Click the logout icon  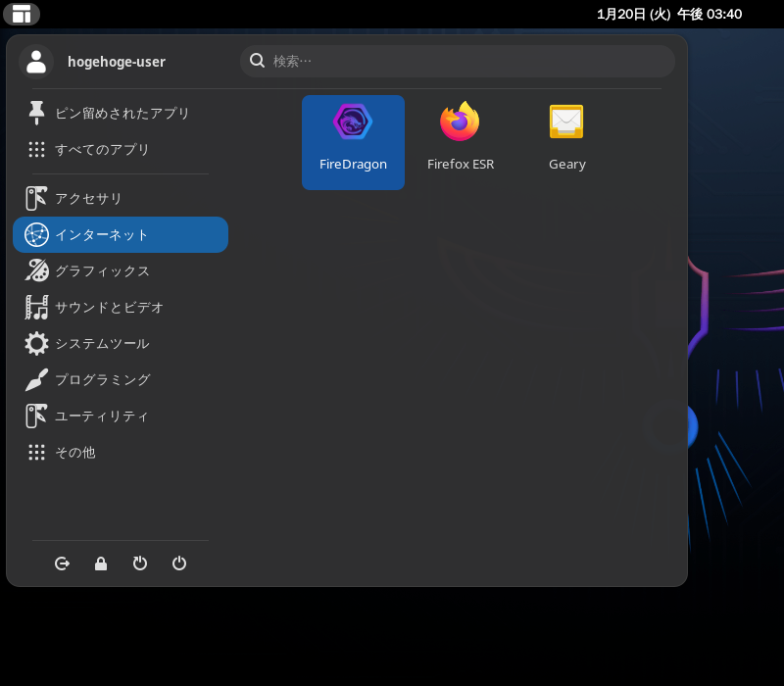(62, 563)
